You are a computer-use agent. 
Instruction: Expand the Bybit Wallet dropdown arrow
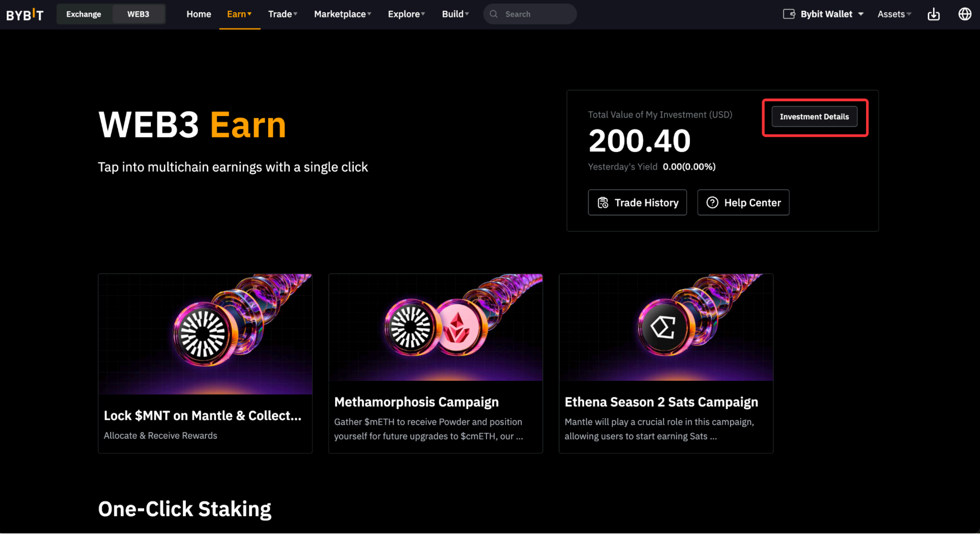[x=861, y=14]
